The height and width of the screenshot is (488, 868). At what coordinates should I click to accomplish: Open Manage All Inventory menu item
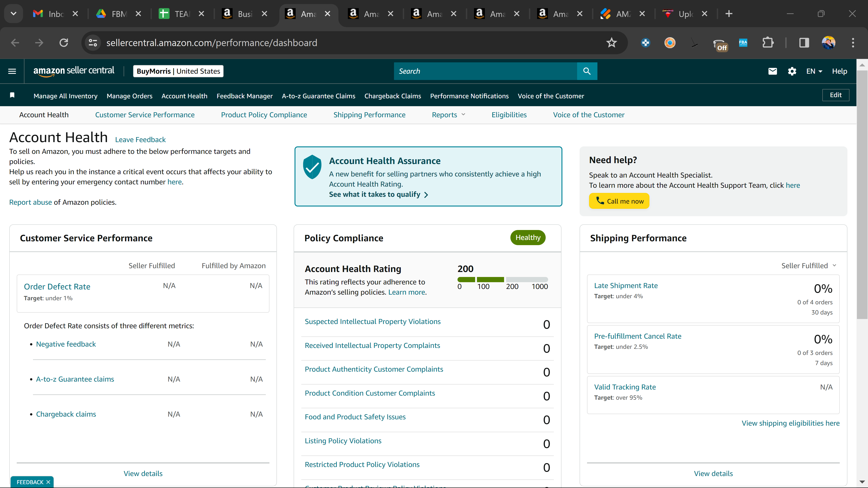pyautogui.click(x=65, y=96)
